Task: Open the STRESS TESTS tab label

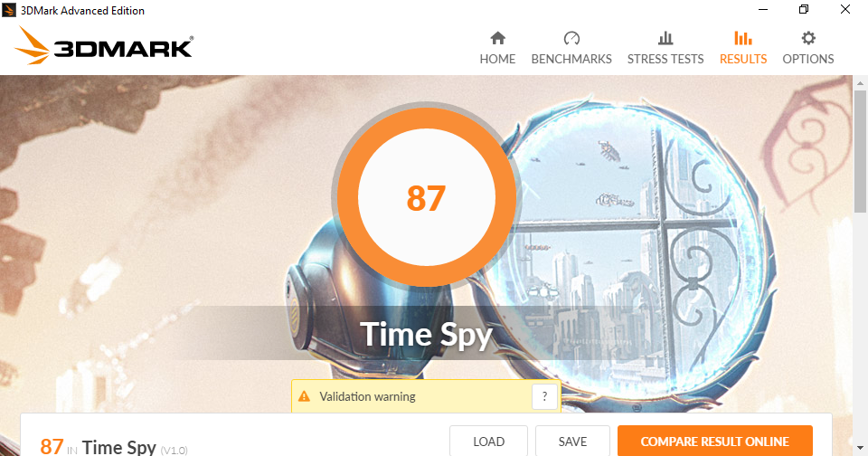Action: (x=665, y=59)
